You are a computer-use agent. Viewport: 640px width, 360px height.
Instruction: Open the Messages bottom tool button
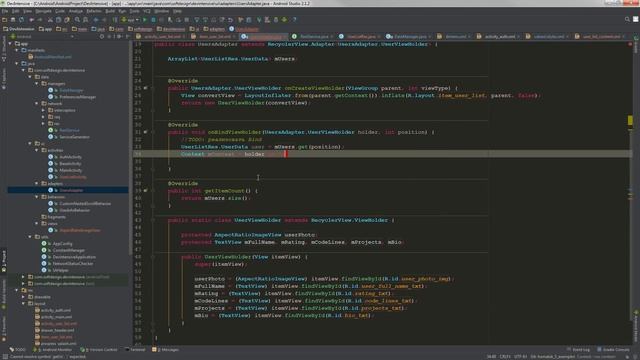coord(165,350)
